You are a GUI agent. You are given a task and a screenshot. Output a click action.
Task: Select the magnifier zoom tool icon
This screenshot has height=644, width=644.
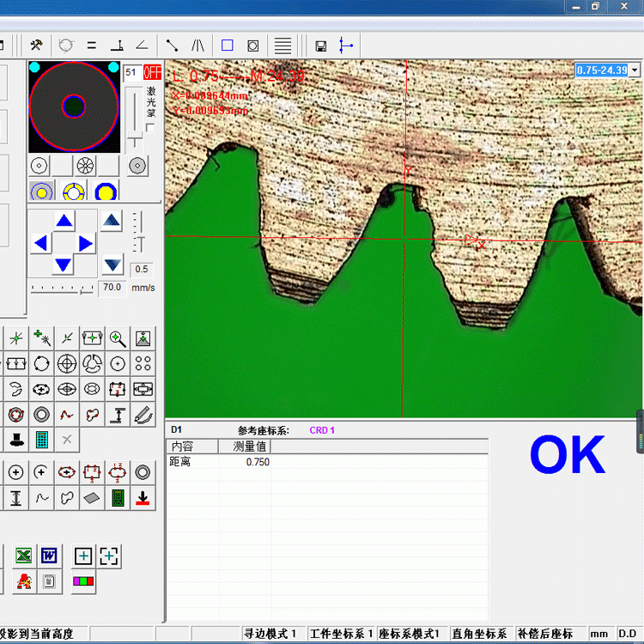118,338
